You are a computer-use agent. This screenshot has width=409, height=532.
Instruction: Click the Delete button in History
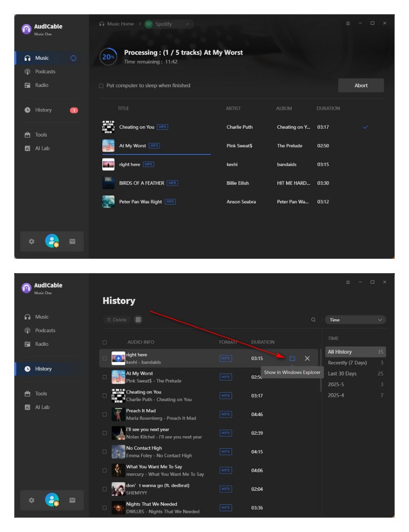click(116, 320)
